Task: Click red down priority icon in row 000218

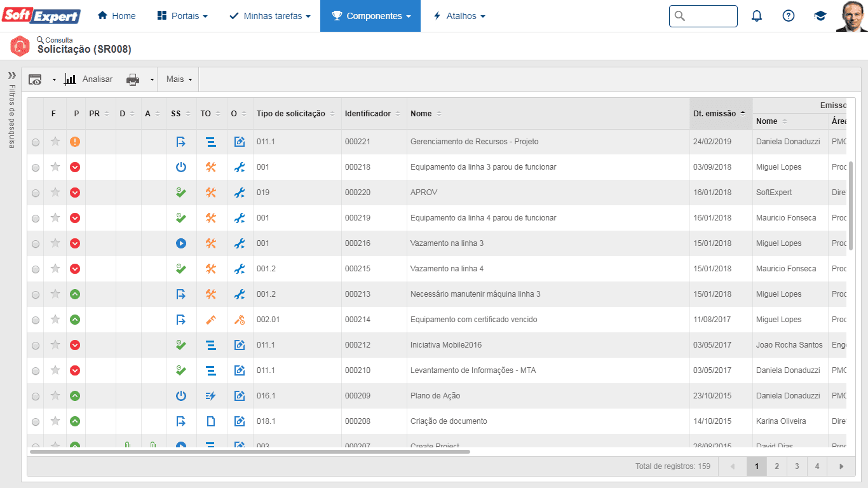Action: click(75, 167)
